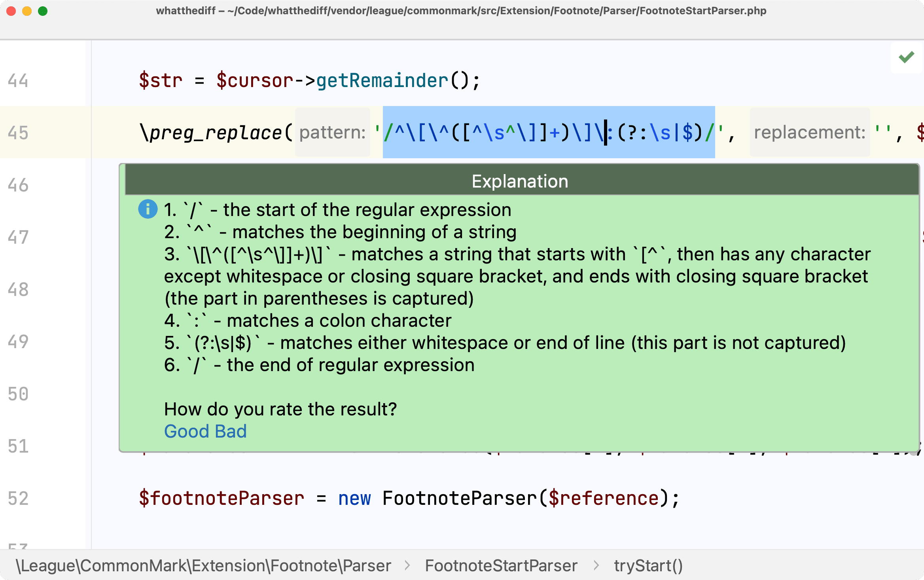Click inside the highlighted regex pattern string

[514, 132]
